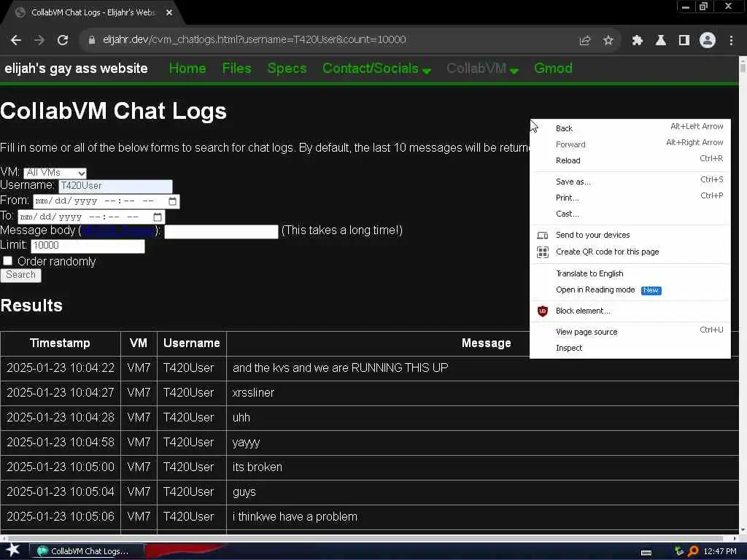Close the CollabVM Chat Logs tab

click(169, 13)
